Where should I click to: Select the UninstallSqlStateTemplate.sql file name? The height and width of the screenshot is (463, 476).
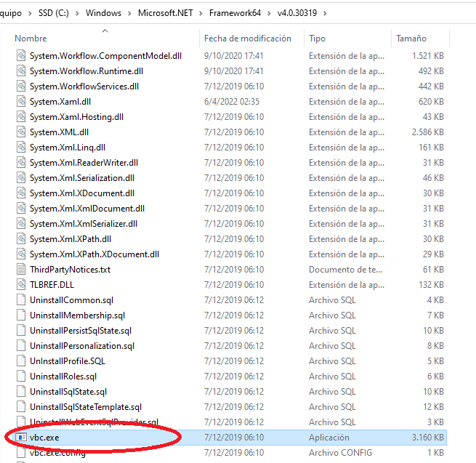click(86, 407)
